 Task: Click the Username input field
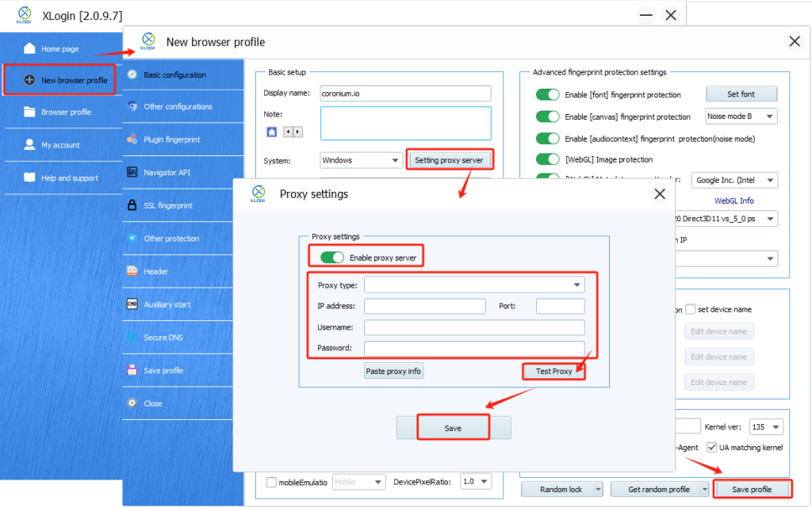pyautogui.click(x=474, y=327)
